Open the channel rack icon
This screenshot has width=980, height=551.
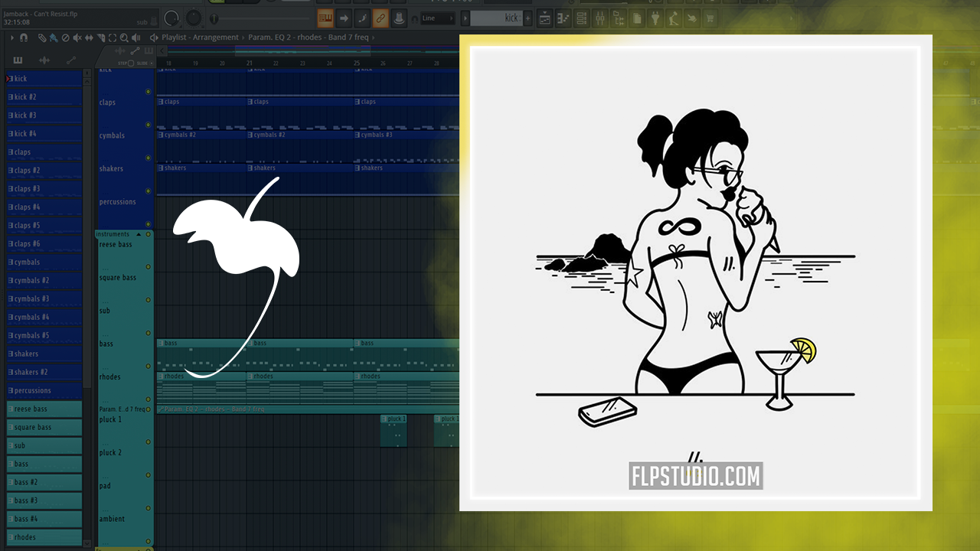[582, 18]
